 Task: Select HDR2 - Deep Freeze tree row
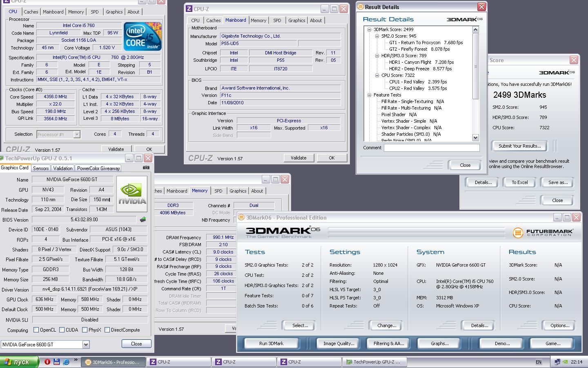click(x=420, y=69)
